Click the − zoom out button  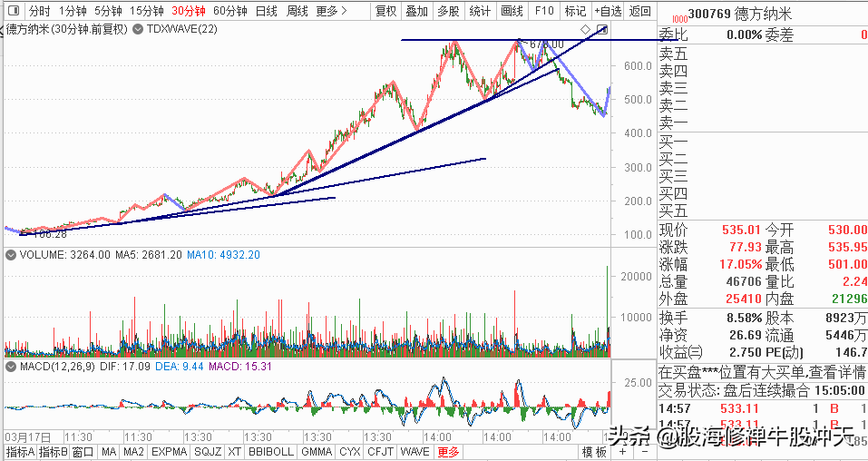(x=643, y=452)
